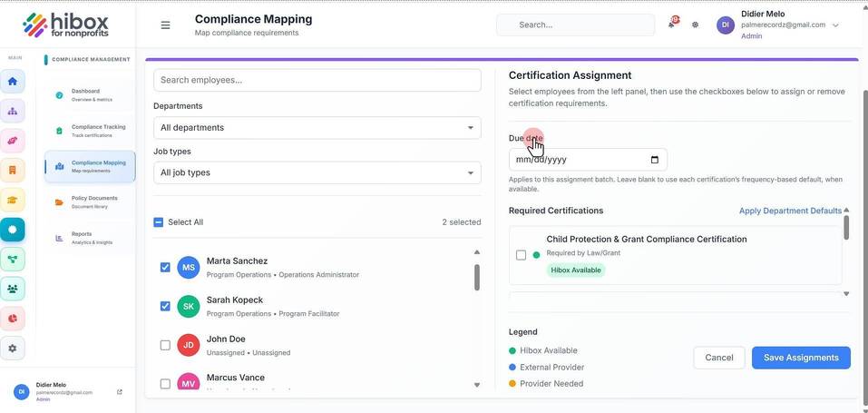This screenshot has height=413, width=868.
Task: Select the active teal compliance sidebar icon
Action: pyautogui.click(x=12, y=229)
